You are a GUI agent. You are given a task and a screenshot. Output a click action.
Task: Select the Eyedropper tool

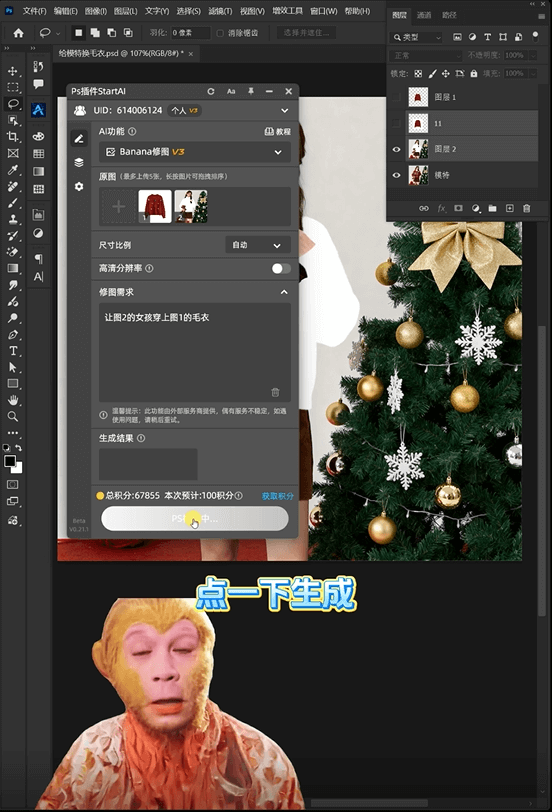click(x=13, y=170)
